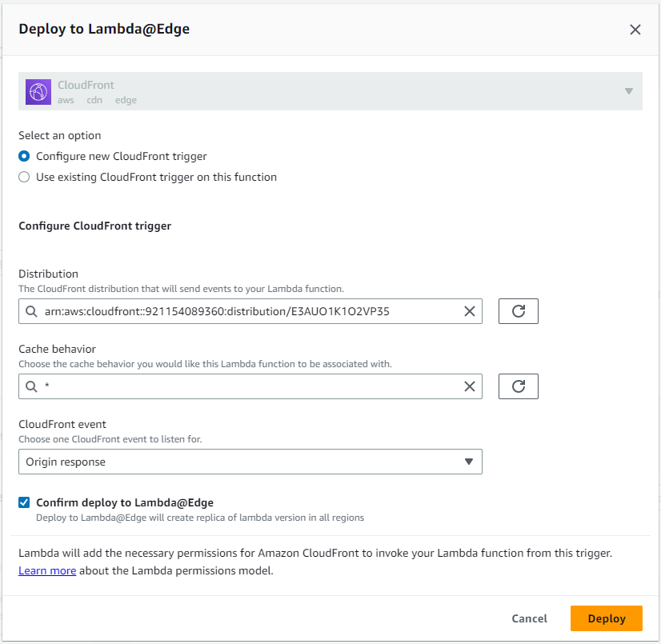Toggle Confirm deploy to Lambda@Edge checkbox
661x644 pixels.
(x=25, y=502)
